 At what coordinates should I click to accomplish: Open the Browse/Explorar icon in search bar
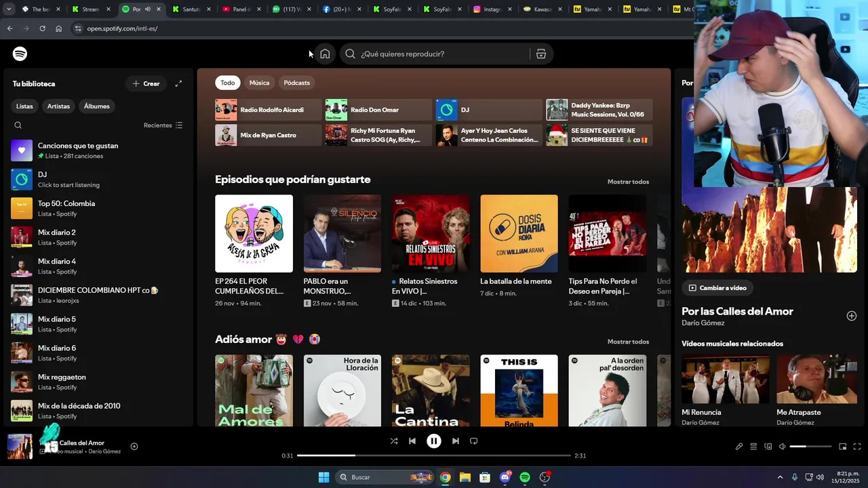[x=541, y=54]
